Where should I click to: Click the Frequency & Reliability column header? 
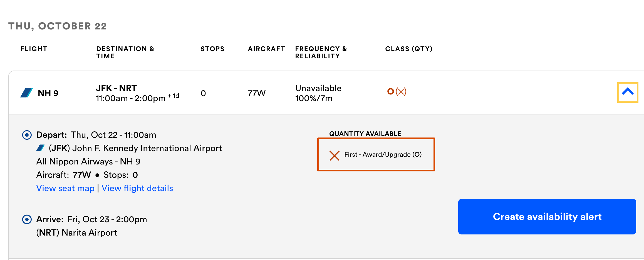pos(321,52)
